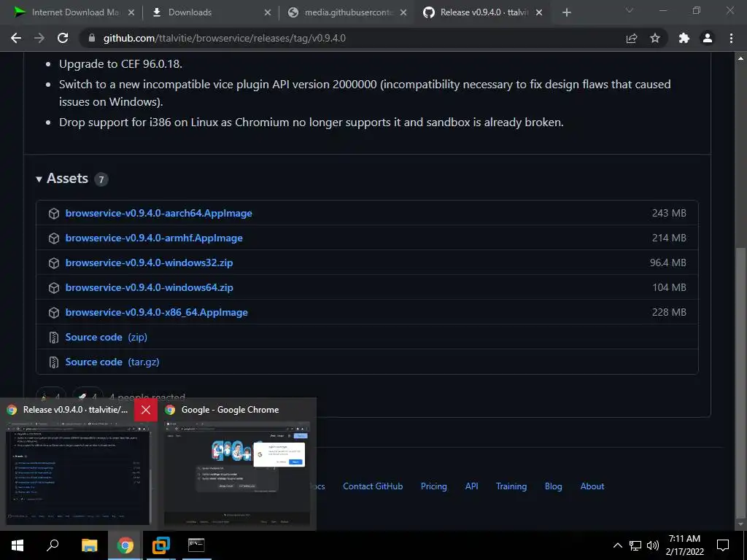Click the scrollbar up arrow
The height and width of the screenshot is (560, 747).
pos(740,58)
